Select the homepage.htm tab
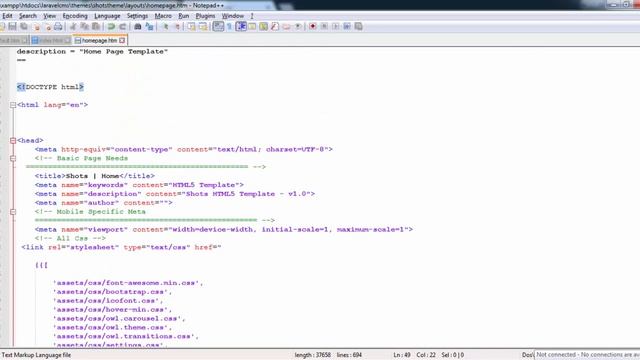 [x=100, y=40]
